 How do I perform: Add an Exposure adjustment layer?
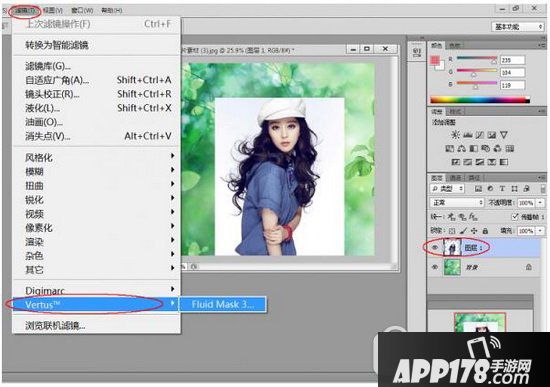pyautogui.click(x=492, y=135)
